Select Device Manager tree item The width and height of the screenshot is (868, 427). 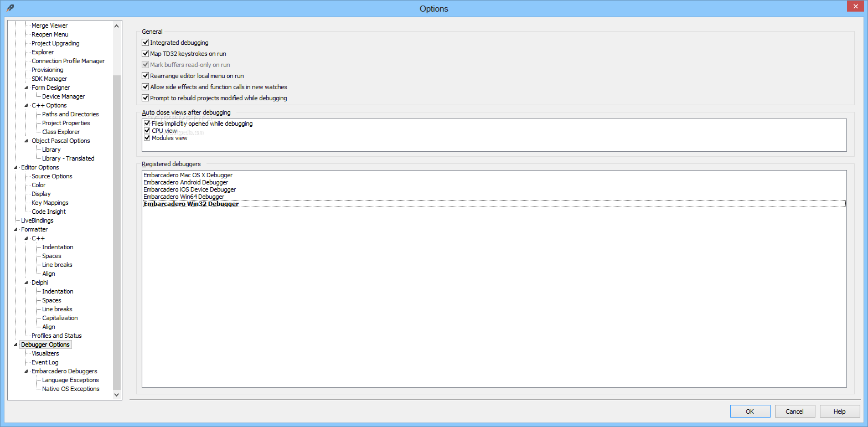(64, 96)
